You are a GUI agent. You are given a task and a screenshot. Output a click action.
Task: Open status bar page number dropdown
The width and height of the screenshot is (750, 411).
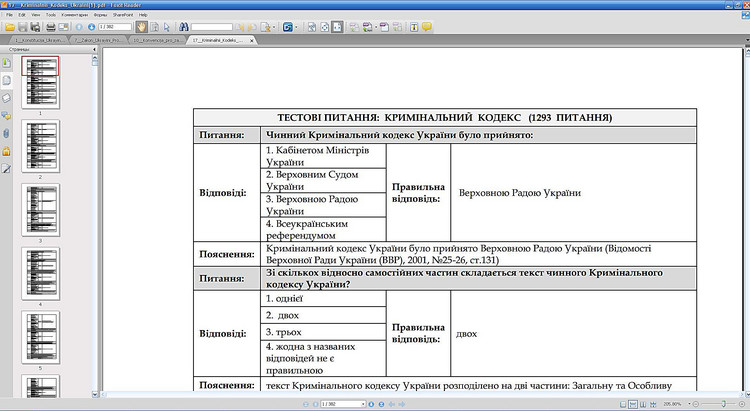coord(363,404)
